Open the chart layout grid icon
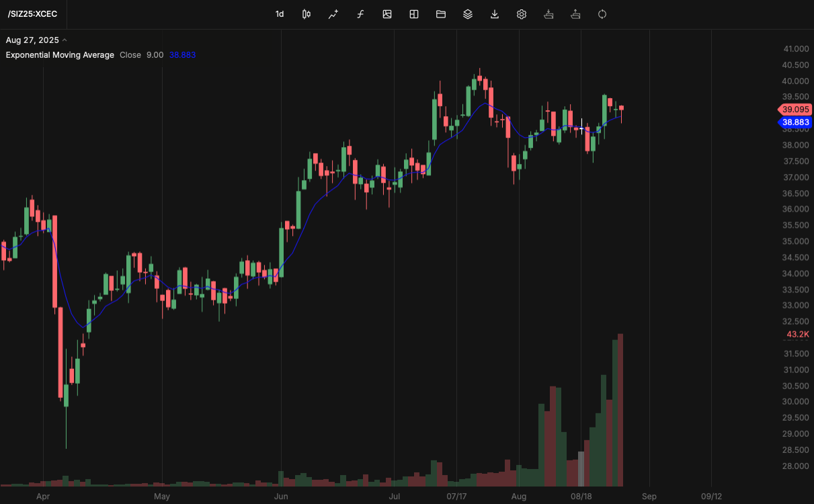The height and width of the screenshot is (504, 814). pyautogui.click(x=413, y=14)
